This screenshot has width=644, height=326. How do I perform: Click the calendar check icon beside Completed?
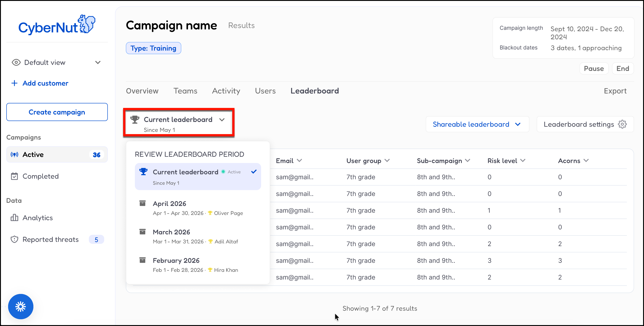coord(14,176)
